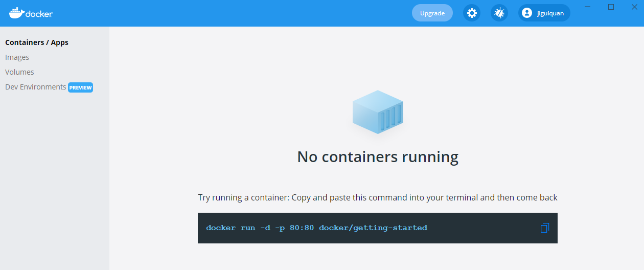The height and width of the screenshot is (270, 644).
Task: Open Settings via the gear icon
Action: (x=472, y=13)
